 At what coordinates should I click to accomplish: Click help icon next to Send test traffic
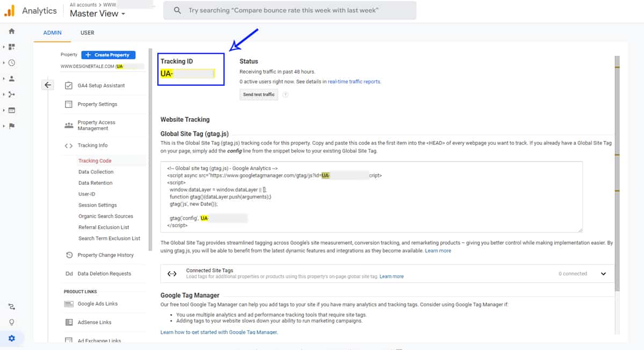pos(286,94)
